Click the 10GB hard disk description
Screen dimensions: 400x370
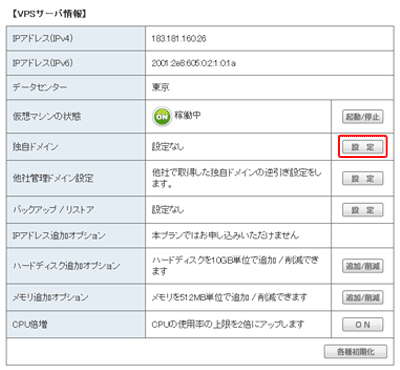click(235, 266)
